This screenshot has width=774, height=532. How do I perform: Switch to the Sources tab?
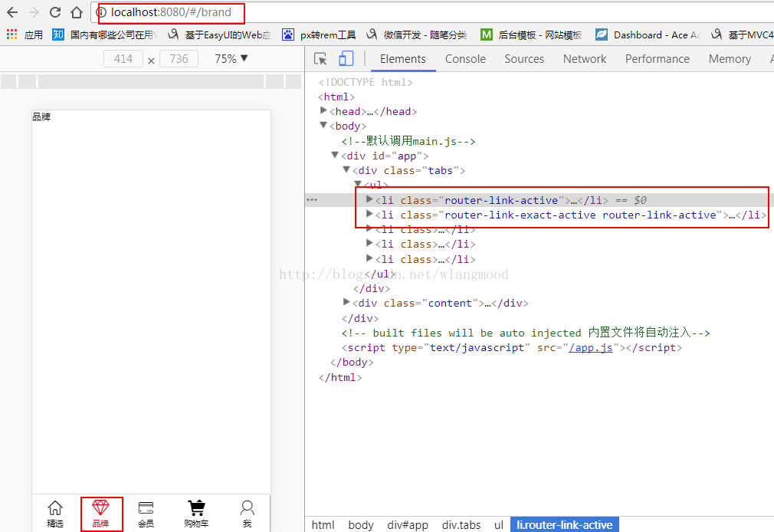[x=524, y=59]
